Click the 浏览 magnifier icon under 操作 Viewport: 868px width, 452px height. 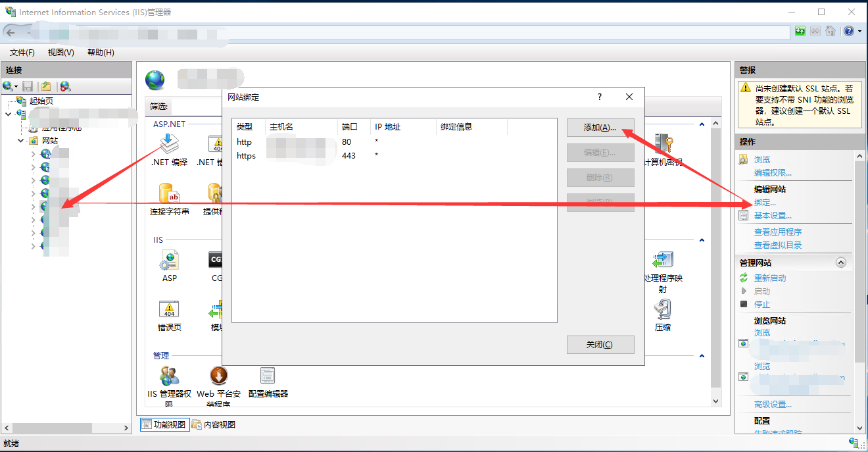(744, 159)
